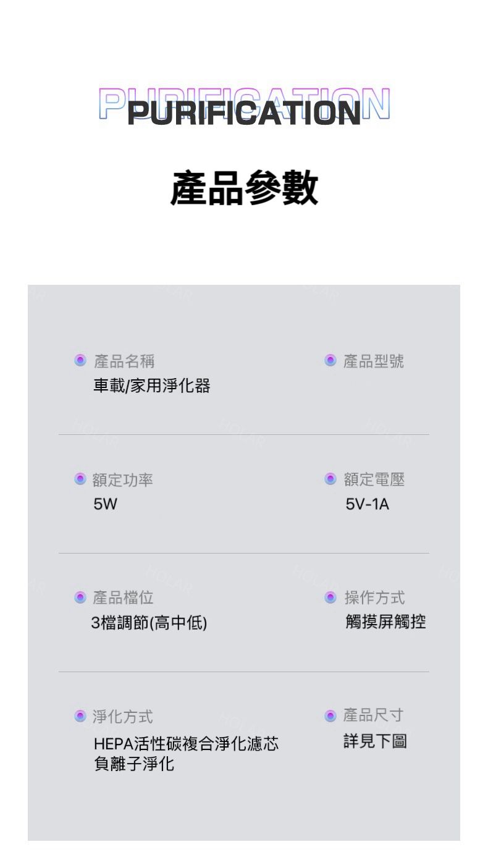Select the 5W rated power value
This screenshot has width=488, height=868.
[105, 505]
